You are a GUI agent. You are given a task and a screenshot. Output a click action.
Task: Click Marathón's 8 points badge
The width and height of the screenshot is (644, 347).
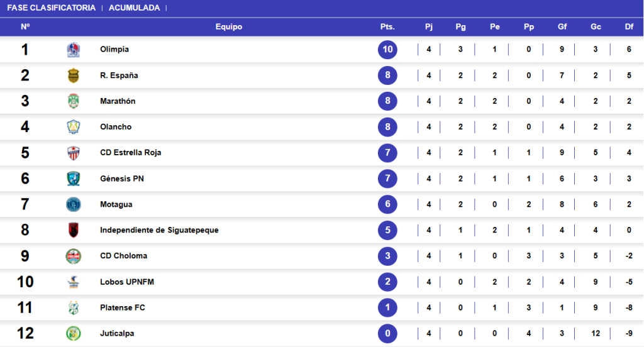(x=387, y=101)
